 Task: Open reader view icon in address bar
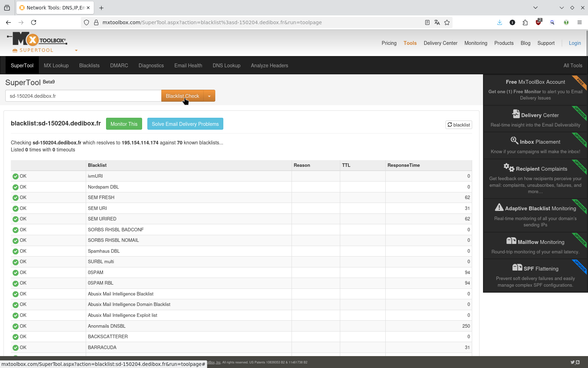click(427, 22)
